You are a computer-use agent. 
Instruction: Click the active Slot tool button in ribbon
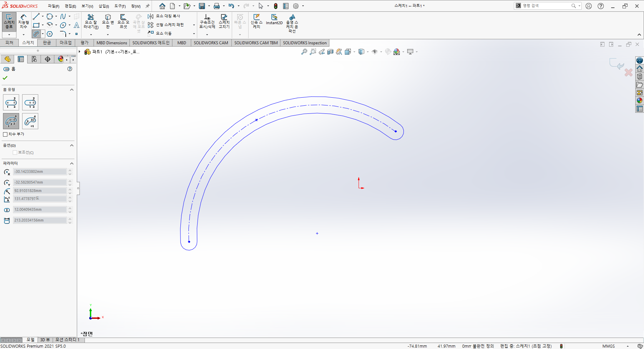pos(36,34)
